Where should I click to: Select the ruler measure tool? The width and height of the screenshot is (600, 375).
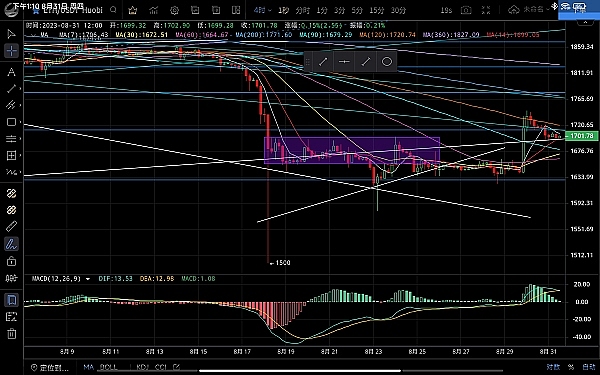tap(11, 227)
